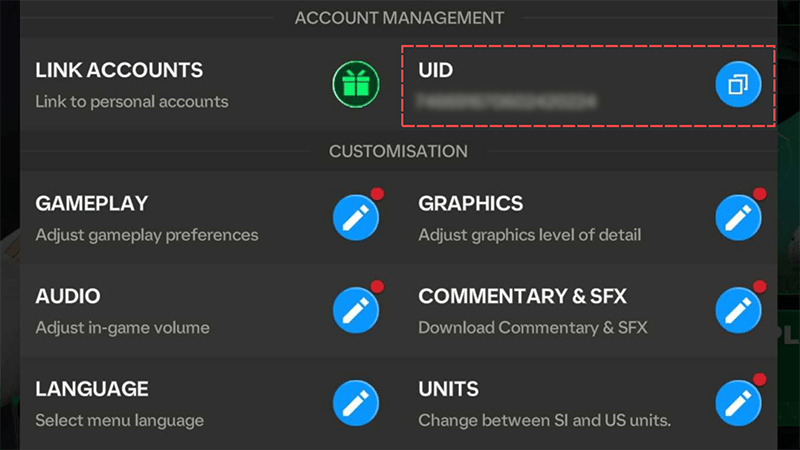Click the green gift icon for Link Accounts
Screen dimensions: 800x450
(356, 84)
